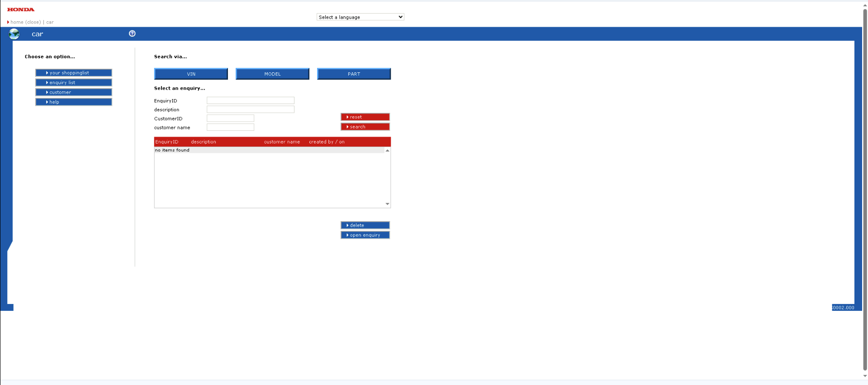Search via PART

tap(354, 74)
